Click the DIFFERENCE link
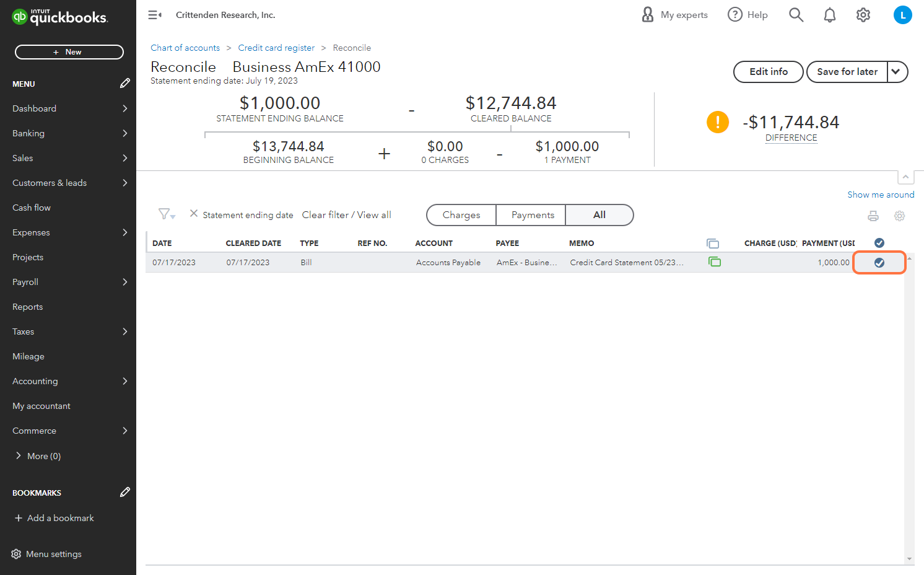The image size is (924, 575). [791, 138]
